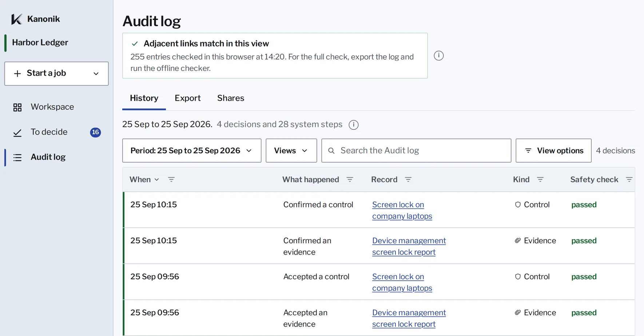Click the Workspace grid icon
644x336 pixels.
tap(17, 107)
